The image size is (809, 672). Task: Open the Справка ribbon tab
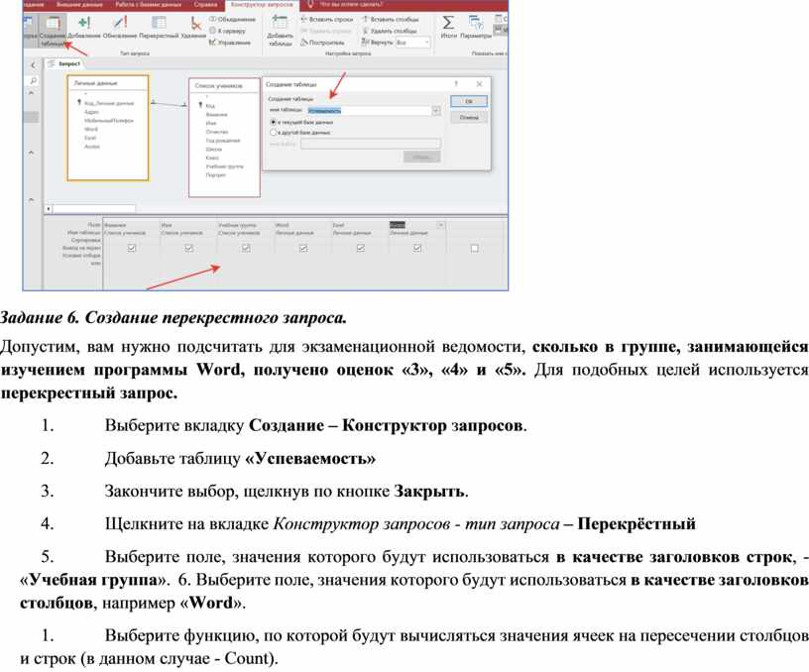coord(206,4)
